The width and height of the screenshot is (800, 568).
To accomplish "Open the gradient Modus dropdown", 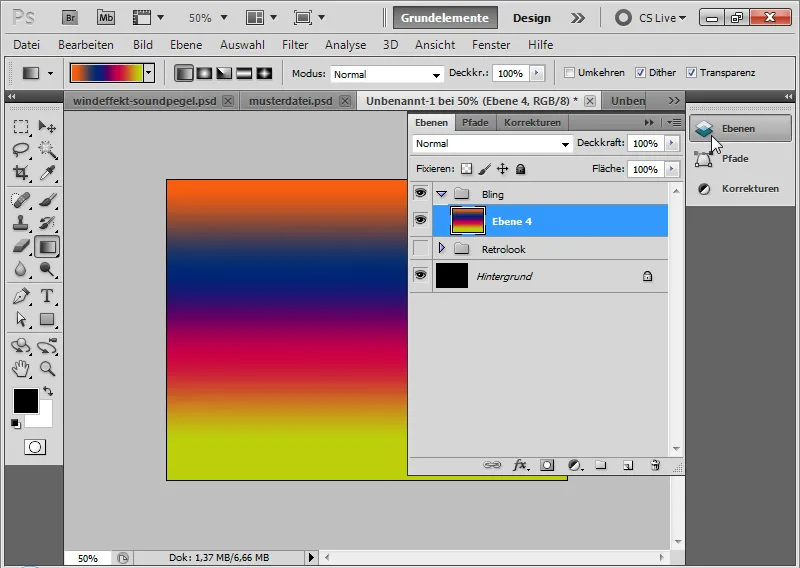I will pyautogui.click(x=387, y=74).
